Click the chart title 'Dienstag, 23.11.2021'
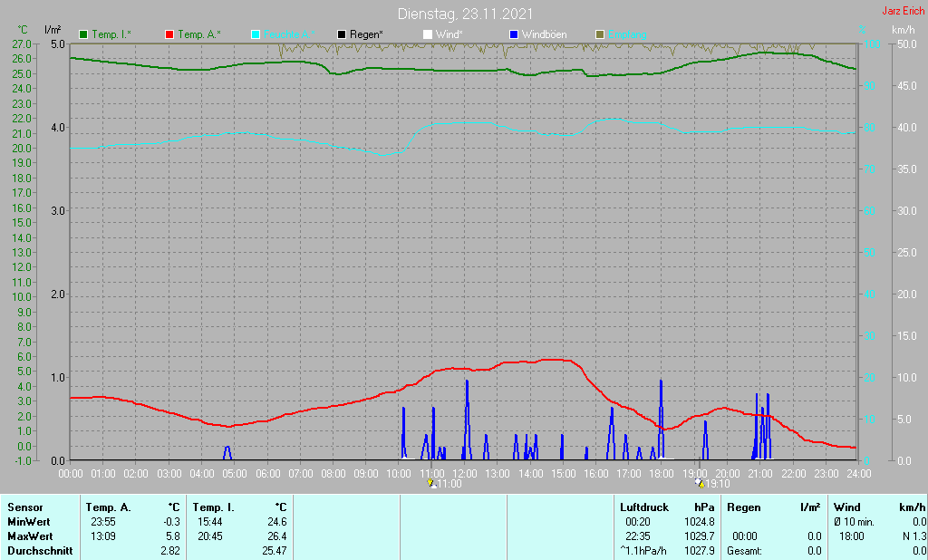Image resolution: width=928 pixels, height=560 pixels. (x=465, y=14)
